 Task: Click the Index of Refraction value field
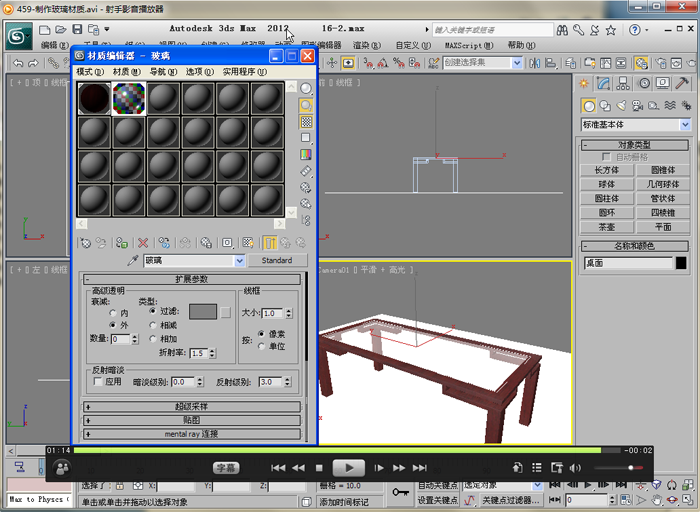tap(199, 353)
